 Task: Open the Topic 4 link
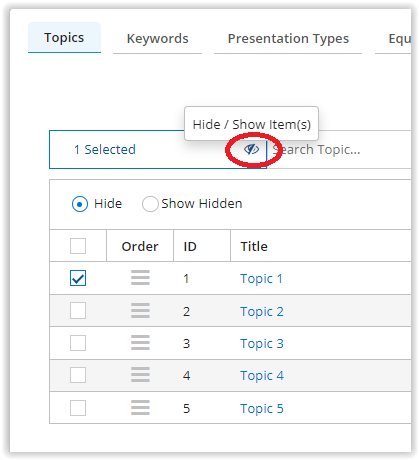[x=262, y=376]
